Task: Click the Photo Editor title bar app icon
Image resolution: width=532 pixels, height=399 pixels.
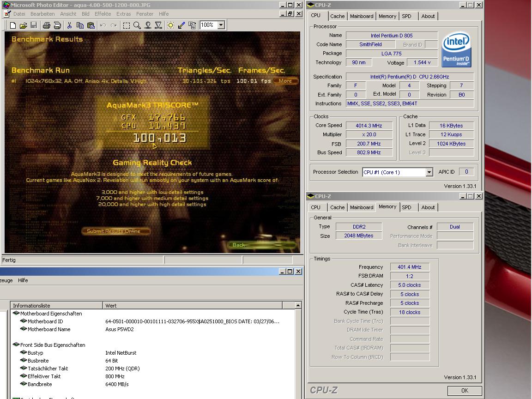Action: (6, 5)
